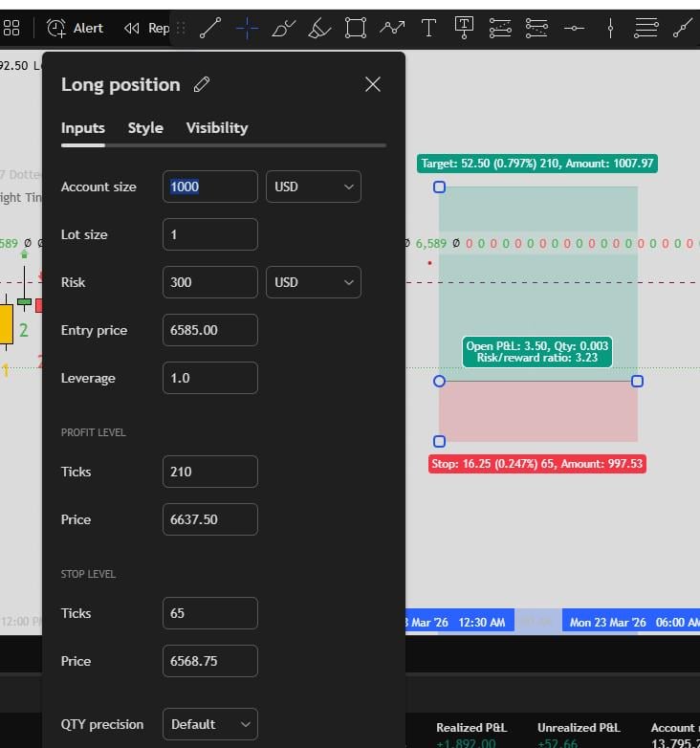Click the pencil icon to rename Long position
This screenshot has width=700, height=748.
pyautogui.click(x=201, y=84)
